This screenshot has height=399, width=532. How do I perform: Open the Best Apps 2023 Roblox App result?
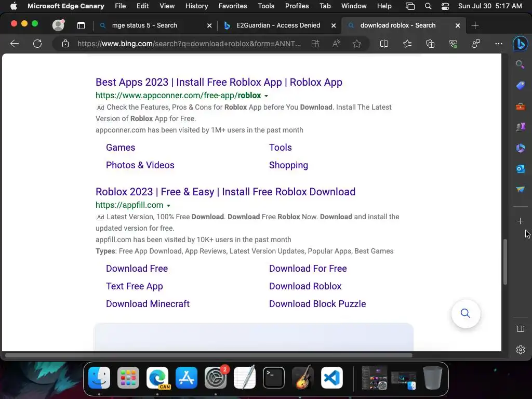219,82
